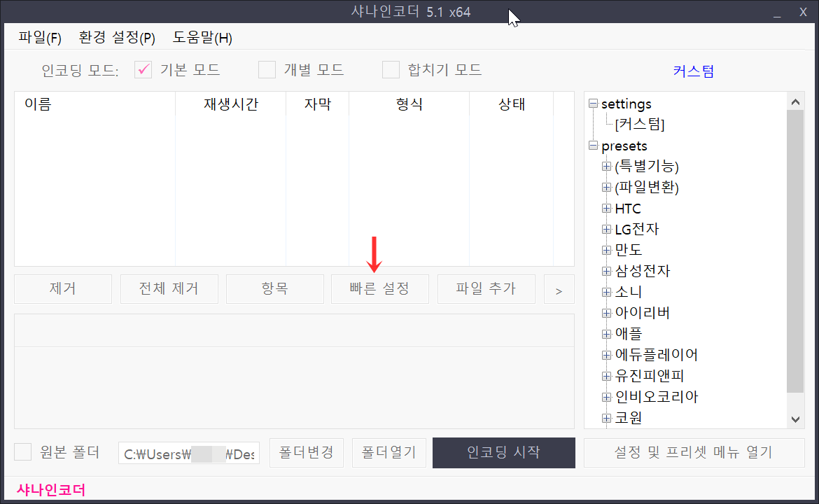Screen dimensions: 819x504
Task: Expand the 소니 preset folder
Action: click(606, 292)
